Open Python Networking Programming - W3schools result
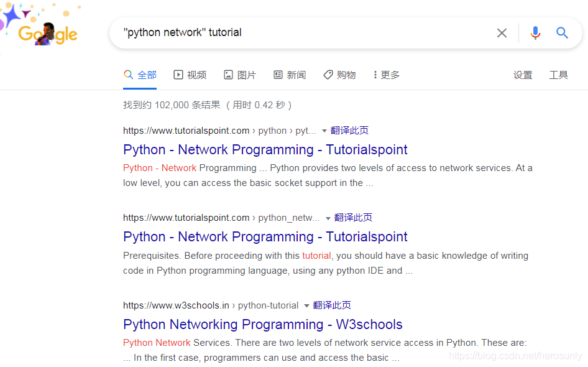 coord(262,324)
